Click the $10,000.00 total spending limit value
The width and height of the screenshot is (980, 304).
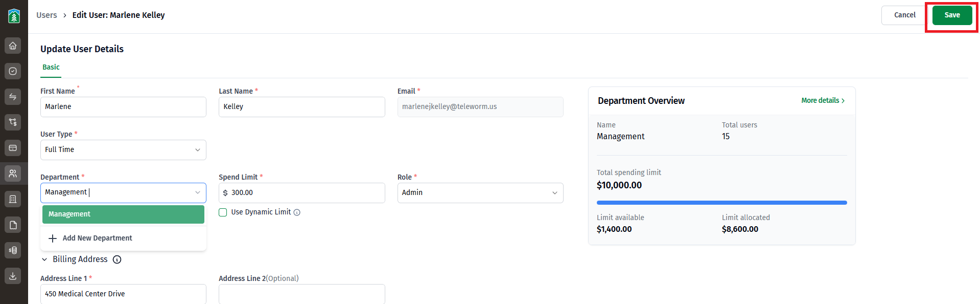619,185
